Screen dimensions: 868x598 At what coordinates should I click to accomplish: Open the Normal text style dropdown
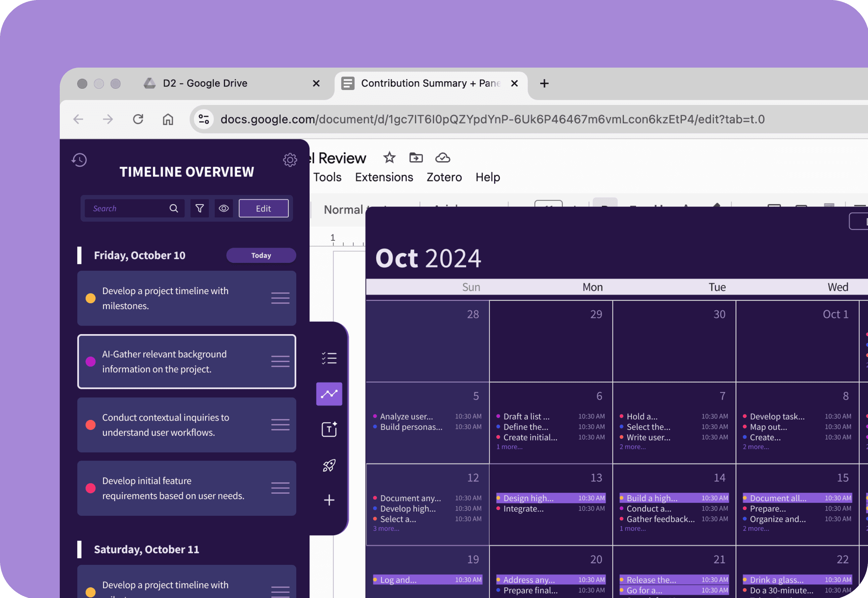point(343,209)
